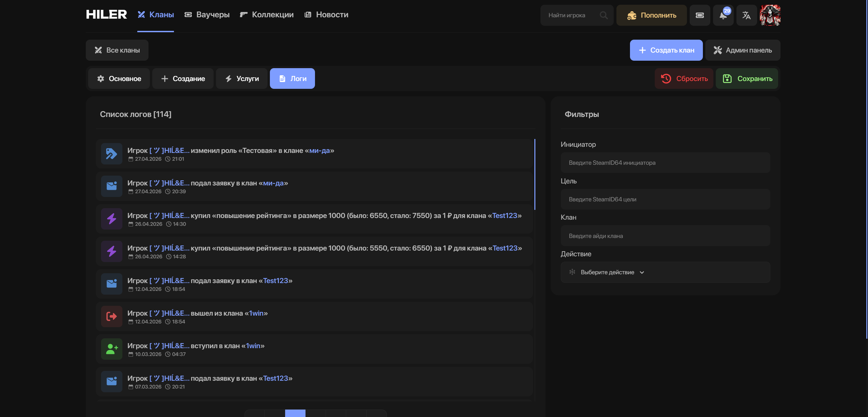868x417 pixels.
Task: Switch to the Основное tab
Action: (119, 79)
